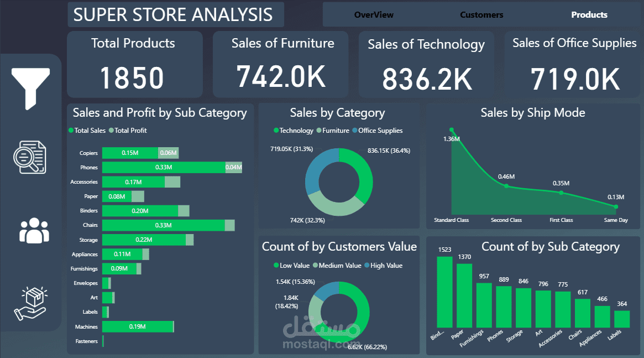Switch to the OverView tab
The width and height of the screenshot is (644, 358).
[x=374, y=15]
